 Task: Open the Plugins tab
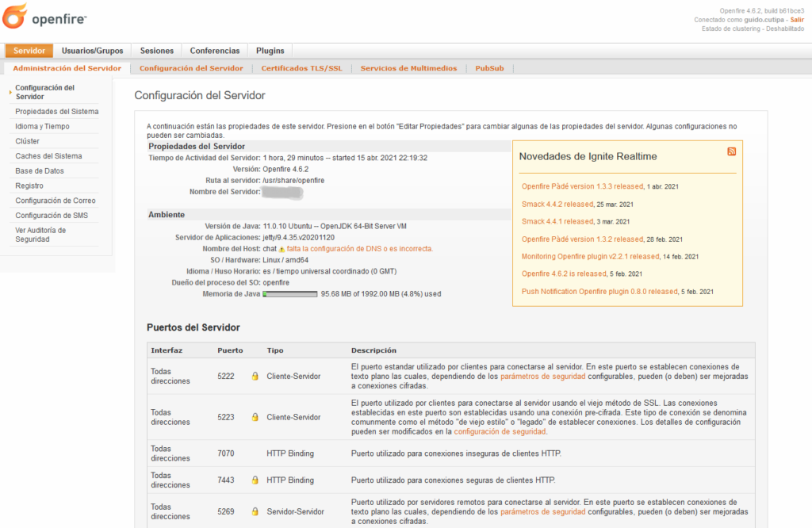(x=270, y=51)
